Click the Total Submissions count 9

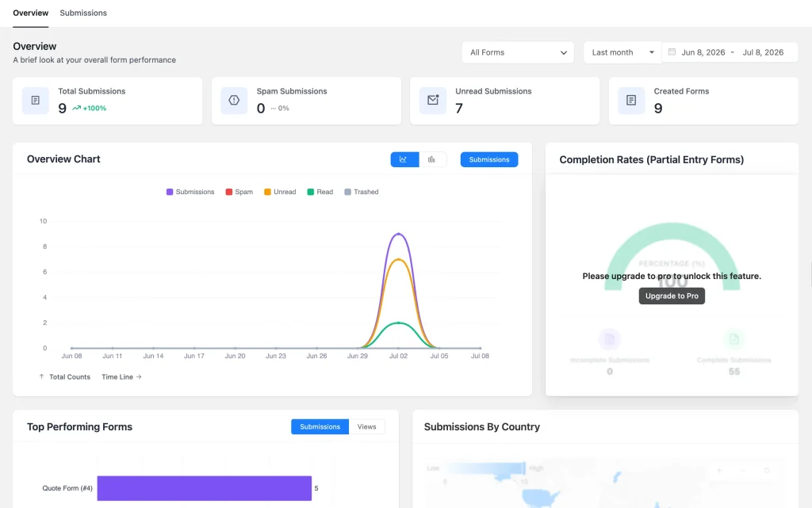[62, 108]
